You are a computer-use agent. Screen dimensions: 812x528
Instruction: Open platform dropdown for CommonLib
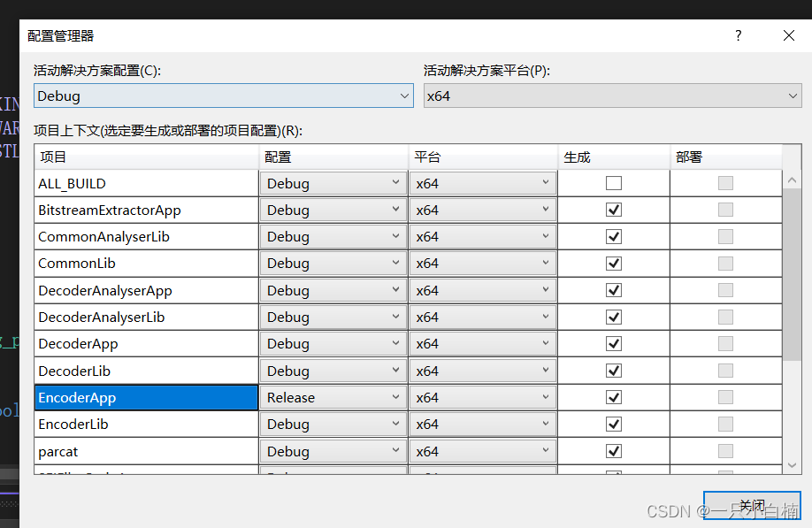(483, 264)
